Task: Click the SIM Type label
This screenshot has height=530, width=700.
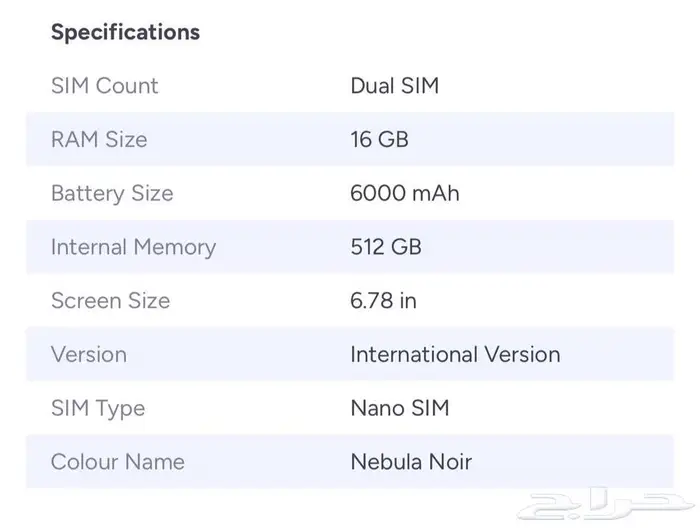Action: [98, 408]
